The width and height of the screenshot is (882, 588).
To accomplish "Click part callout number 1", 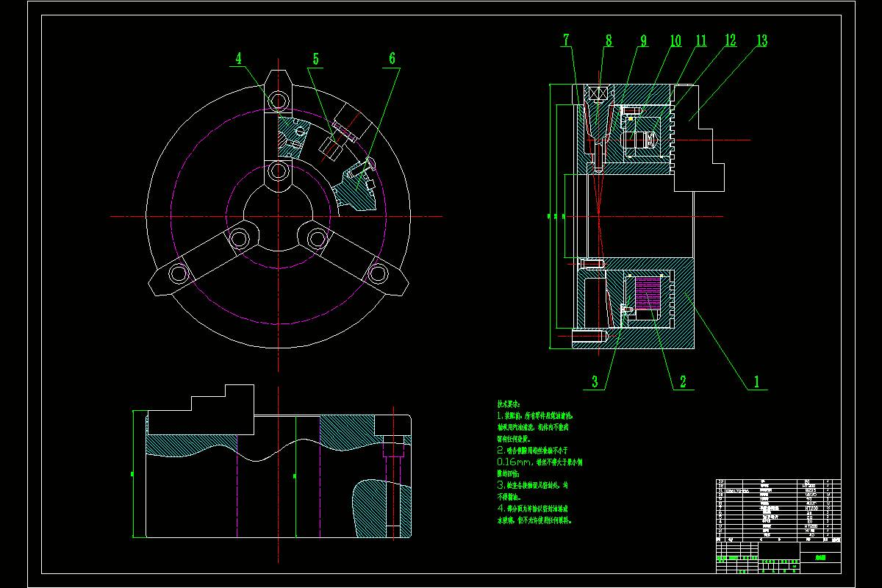I will click(755, 381).
